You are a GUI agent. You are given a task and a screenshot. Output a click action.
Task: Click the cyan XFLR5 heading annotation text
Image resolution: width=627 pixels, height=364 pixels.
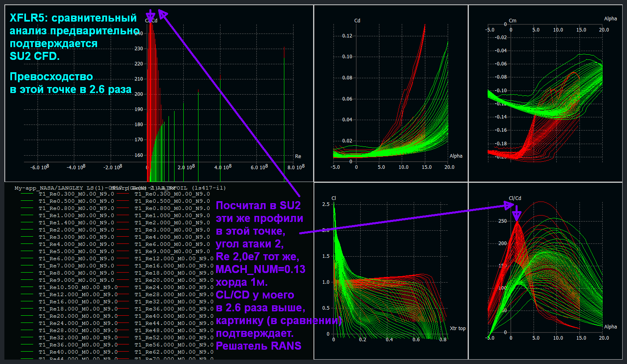[74, 37]
